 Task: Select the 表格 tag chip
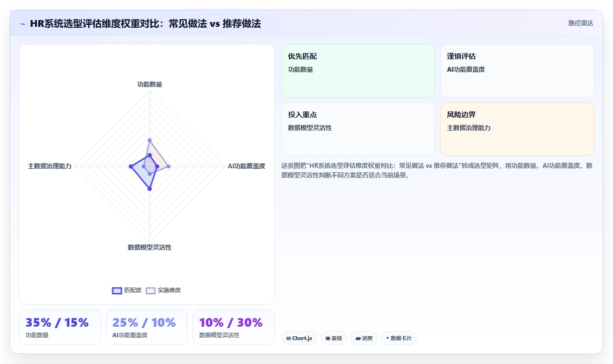334,338
